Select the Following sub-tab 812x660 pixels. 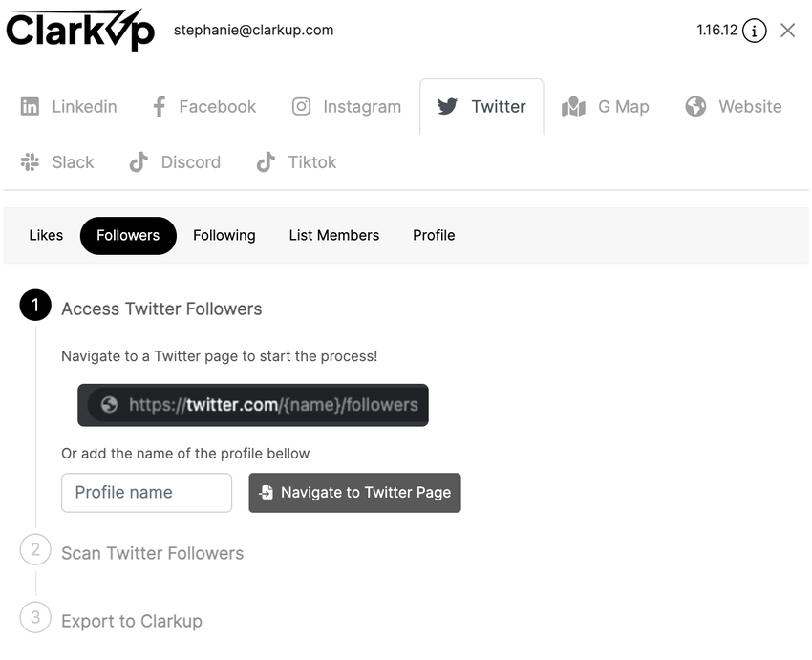coord(224,236)
